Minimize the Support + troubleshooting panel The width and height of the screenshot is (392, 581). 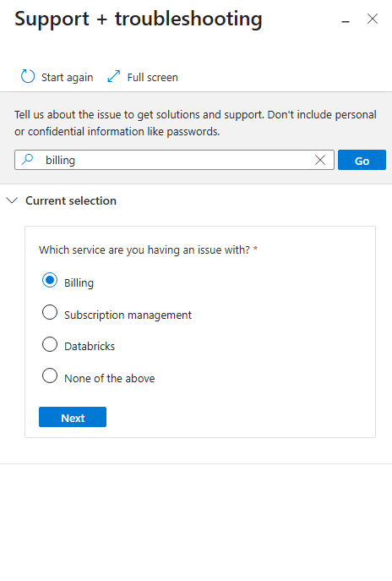346,22
